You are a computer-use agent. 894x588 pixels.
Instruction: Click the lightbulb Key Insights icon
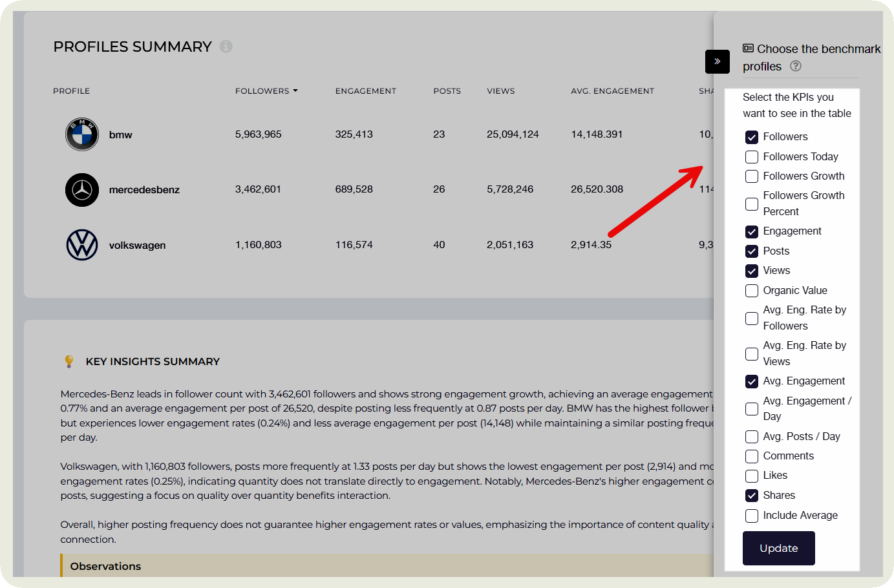[x=69, y=361]
